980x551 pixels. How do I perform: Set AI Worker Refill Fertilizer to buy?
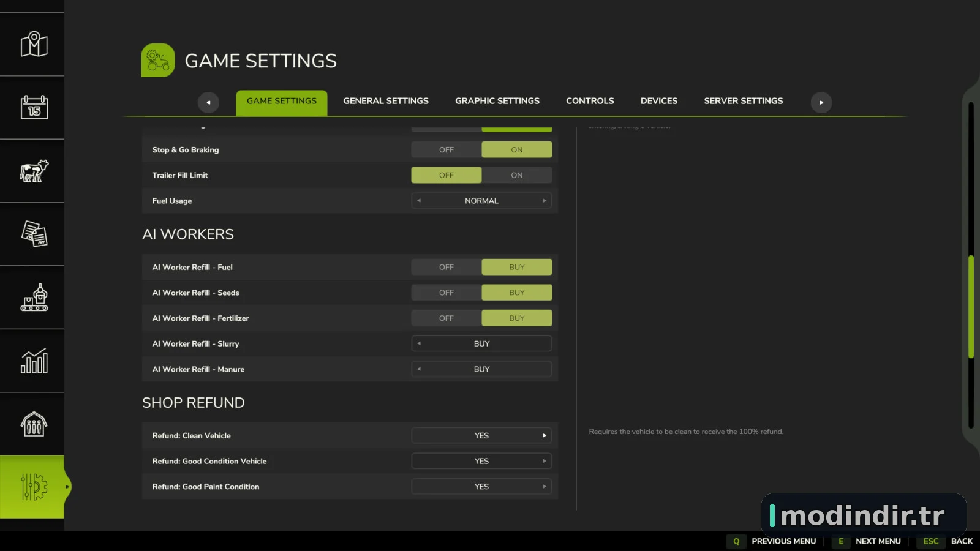[x=517, y=318]
